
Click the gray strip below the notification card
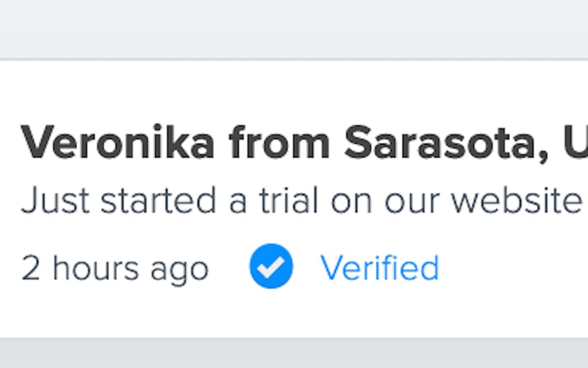pyautogui.click(x=294, y=353)
